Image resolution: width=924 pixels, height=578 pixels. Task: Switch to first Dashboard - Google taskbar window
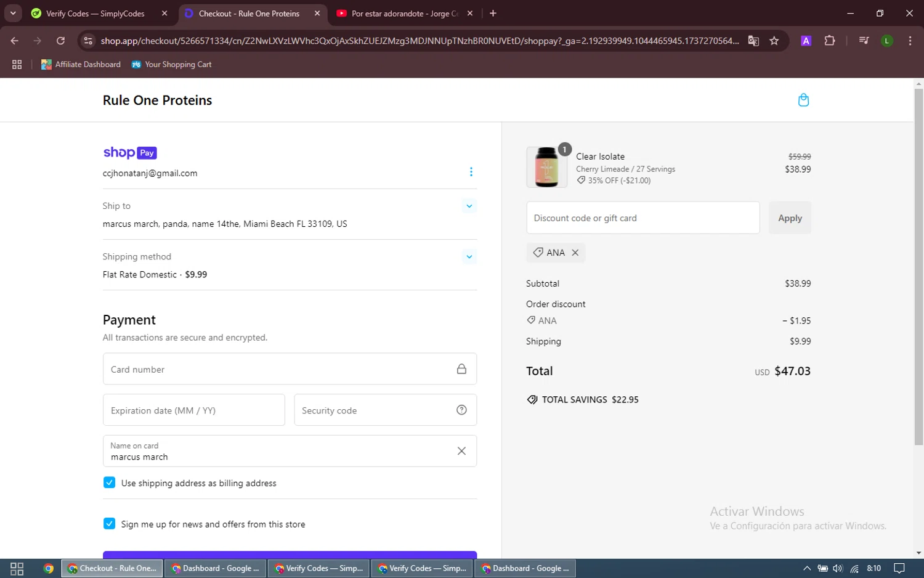point(215,568)
